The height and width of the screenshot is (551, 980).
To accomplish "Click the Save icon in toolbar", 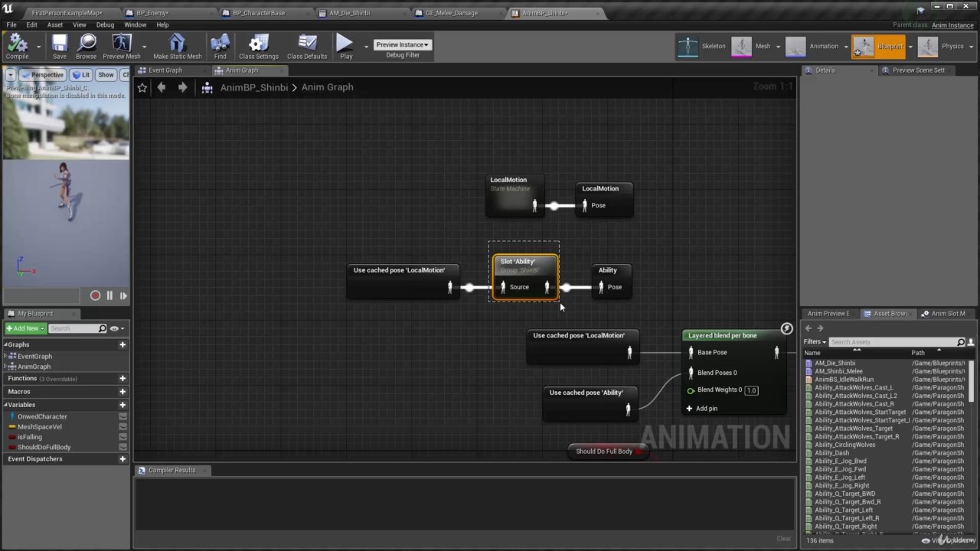I will [x=59, y=46].
